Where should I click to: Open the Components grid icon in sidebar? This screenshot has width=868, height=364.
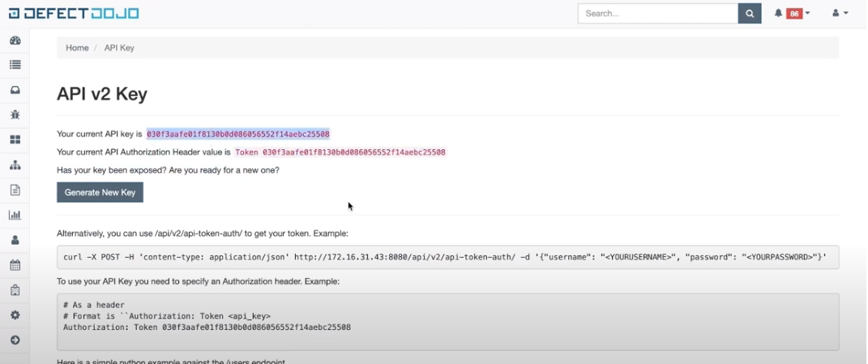[15, 140]
